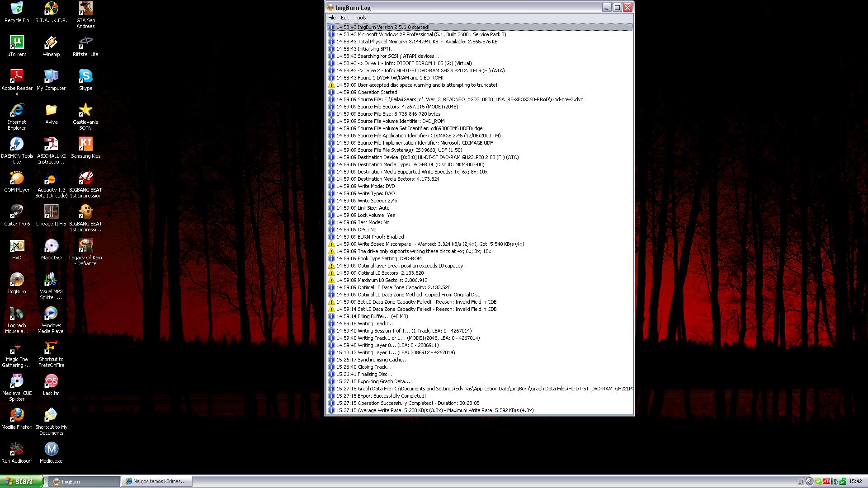Select log line 'Operation Started!'
Screen dimensions: 868x488
click(x=479, y=92)
